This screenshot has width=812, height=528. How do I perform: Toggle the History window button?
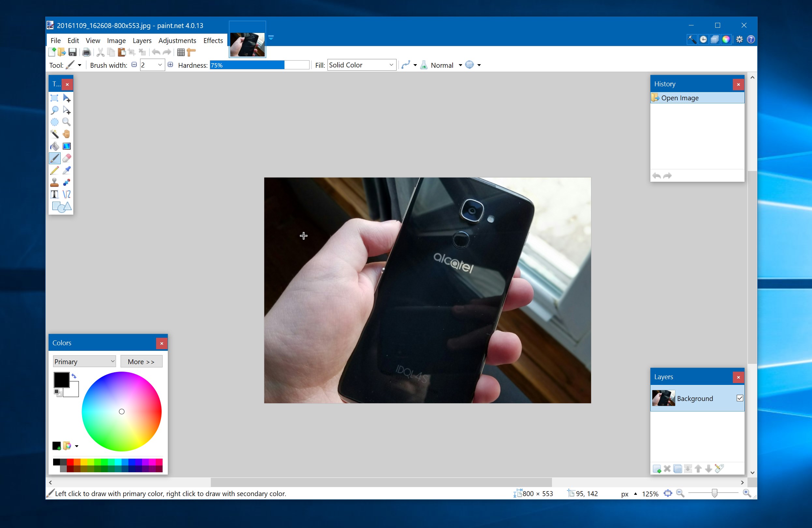pos(703,39)
